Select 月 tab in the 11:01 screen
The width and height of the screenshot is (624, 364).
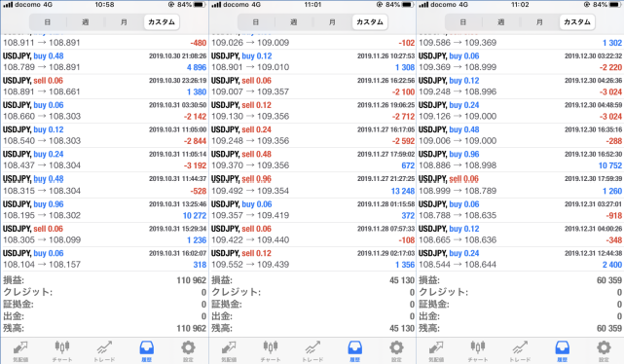332,22
